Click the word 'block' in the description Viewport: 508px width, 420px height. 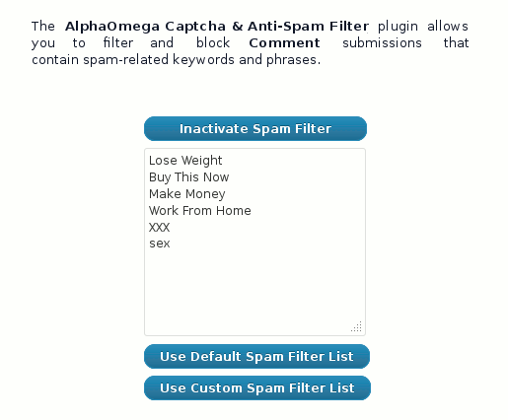(x=213, y=43)
